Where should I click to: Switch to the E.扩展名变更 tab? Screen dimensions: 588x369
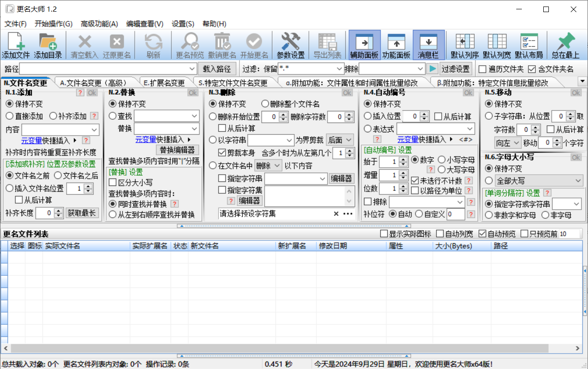tap(164, 83)
